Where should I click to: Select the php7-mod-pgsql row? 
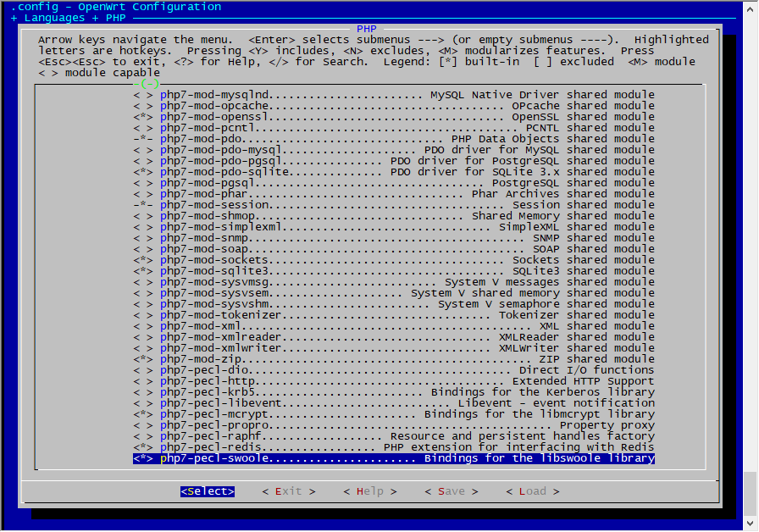point(394,183)
